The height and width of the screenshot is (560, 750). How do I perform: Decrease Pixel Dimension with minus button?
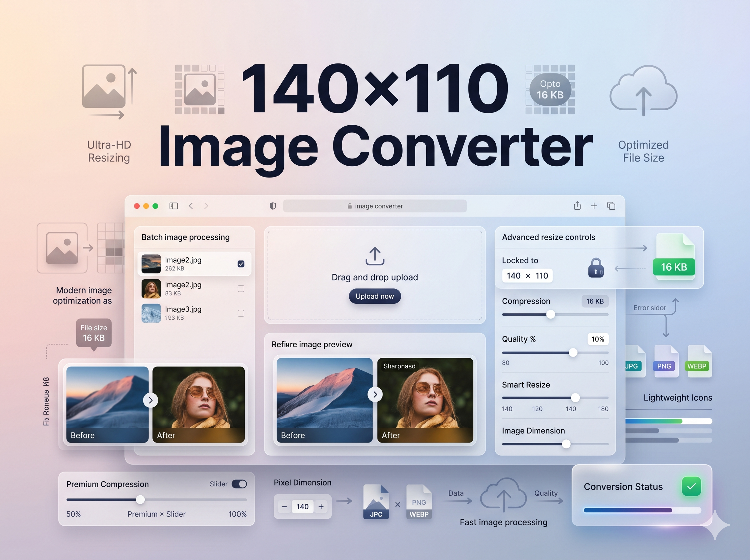pos(284,507)
